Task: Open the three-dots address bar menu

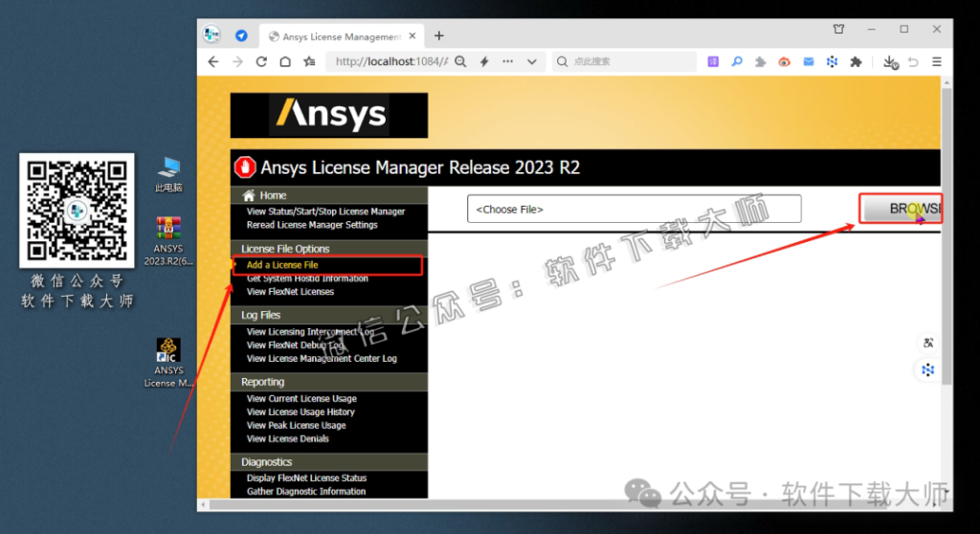Action: [507, 61]
